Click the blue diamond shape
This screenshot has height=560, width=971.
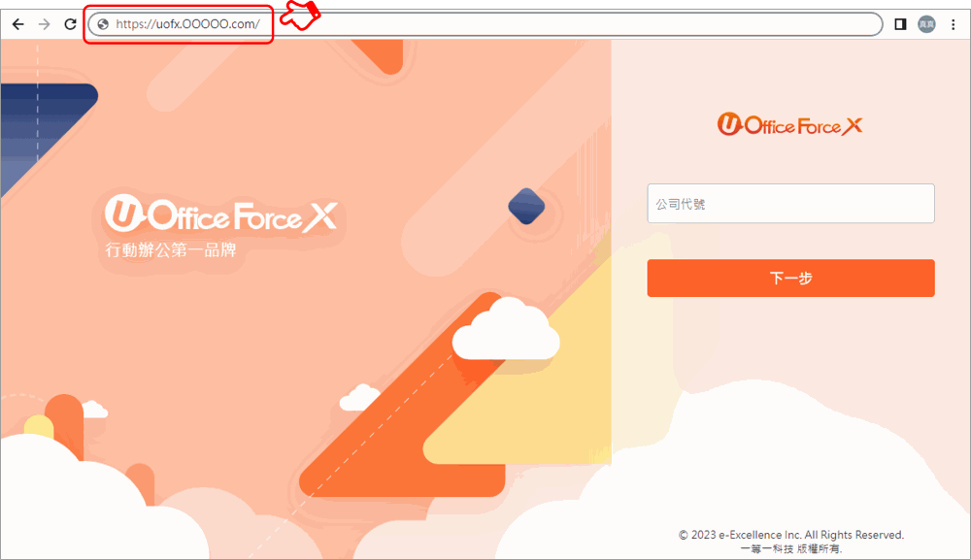click(x=526, y=206)
